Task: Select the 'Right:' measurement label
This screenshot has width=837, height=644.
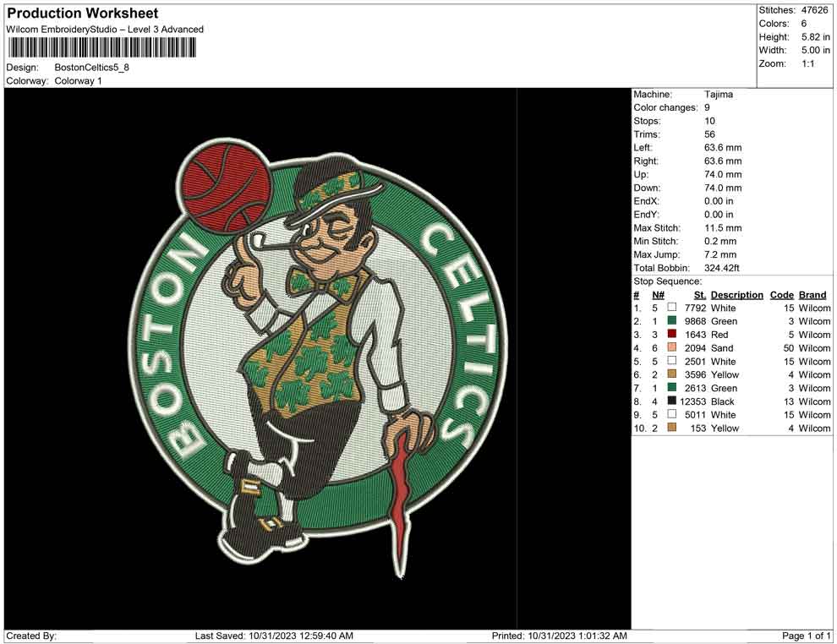Action: (646, 161)
